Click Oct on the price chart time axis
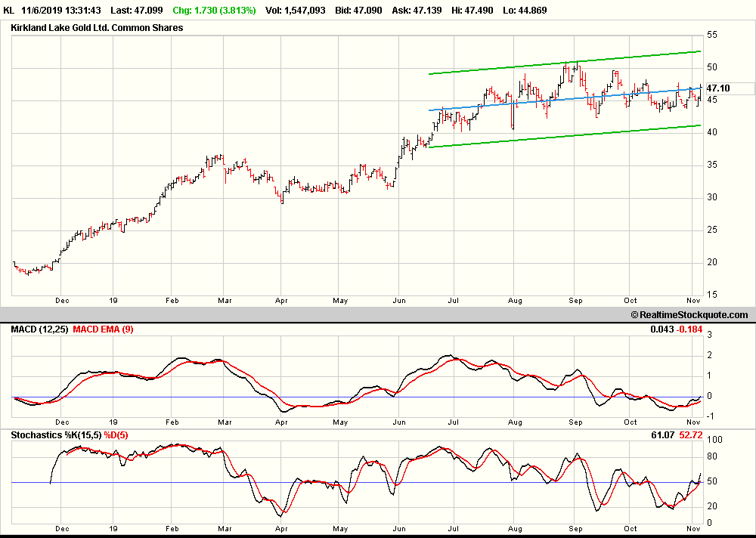 tap(631, 300)
